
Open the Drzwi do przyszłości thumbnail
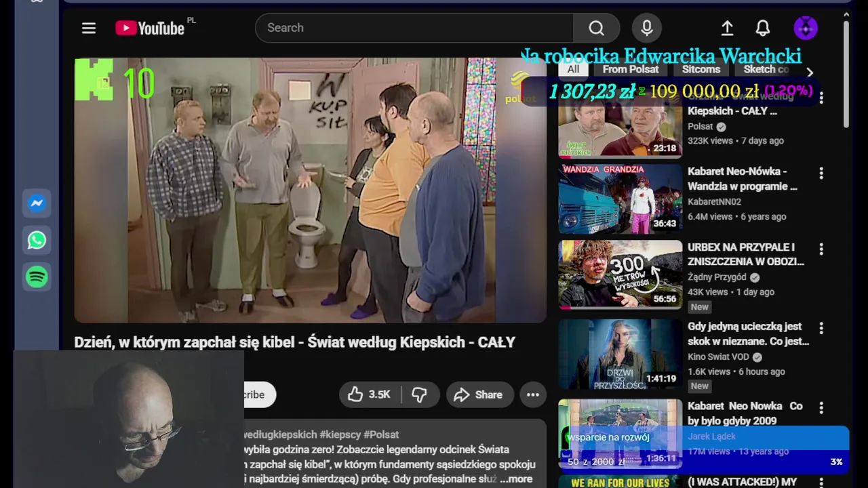(x=620, y=354)
